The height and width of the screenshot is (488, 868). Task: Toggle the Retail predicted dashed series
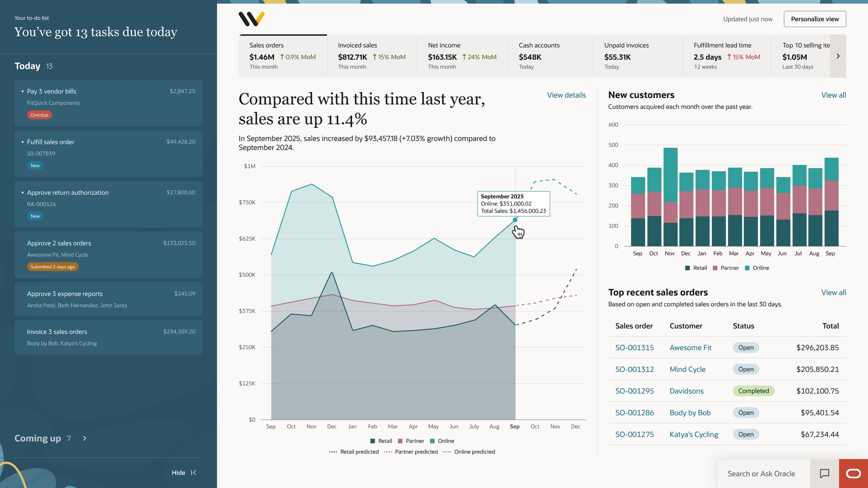(x=354, y=451)
